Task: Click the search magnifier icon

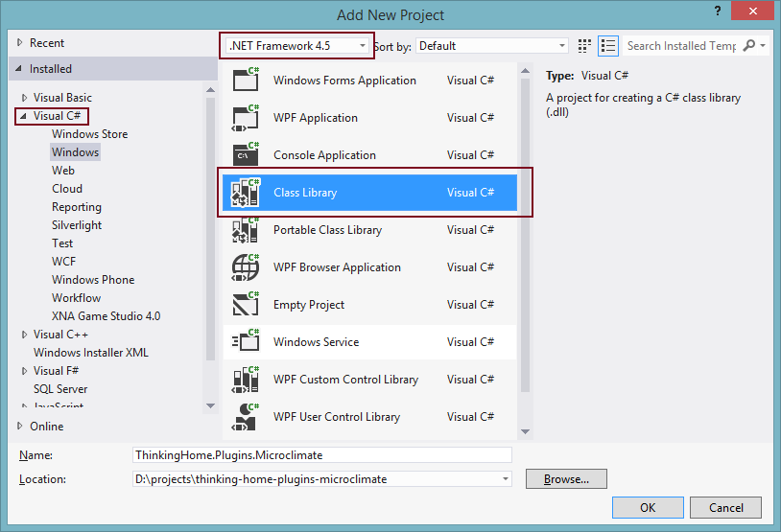Action: [x=748, y=45]
